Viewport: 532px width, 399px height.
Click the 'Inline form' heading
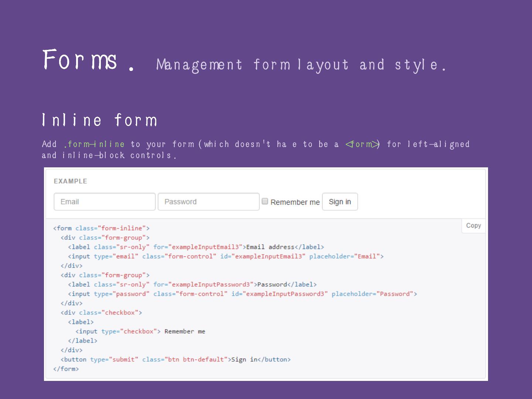point(100,120)
